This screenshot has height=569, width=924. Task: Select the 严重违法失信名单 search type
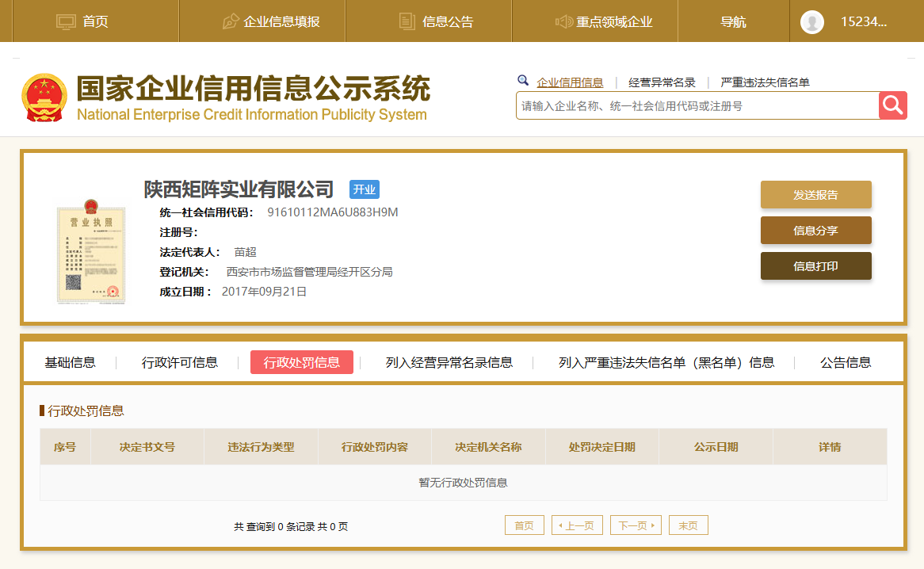pyautogui.click(x=765, y=82)
